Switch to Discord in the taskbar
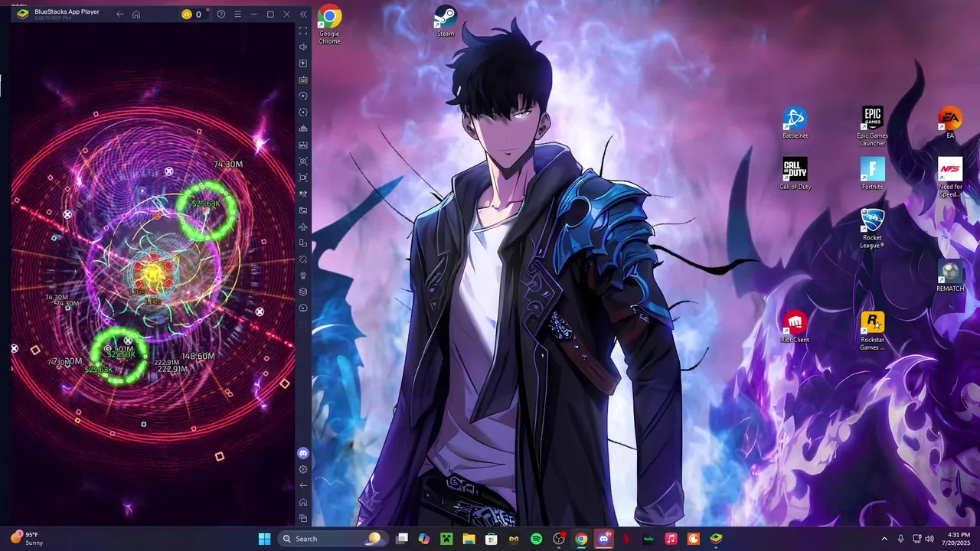 coord(603,539)
